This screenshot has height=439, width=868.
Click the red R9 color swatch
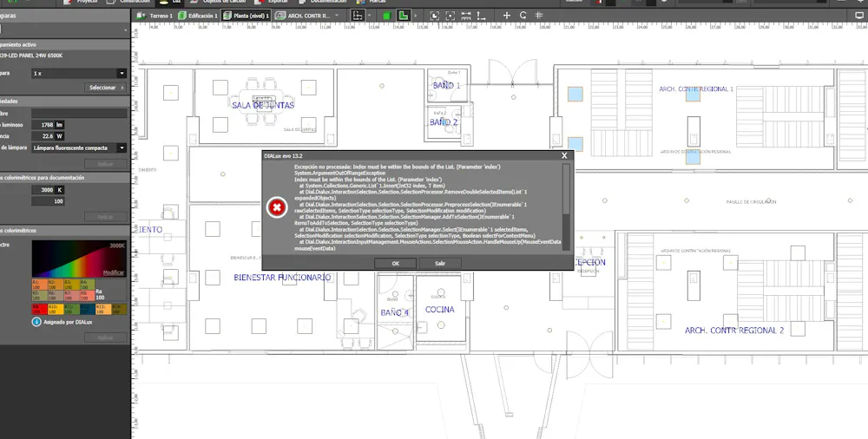click(39, 309)
